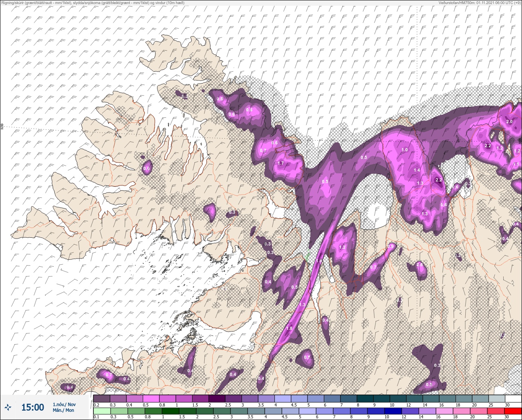The width and height of the screenshot is (522, 420).
Task: Click the 1.0 precipitation value on map
Action: point(405,150)
